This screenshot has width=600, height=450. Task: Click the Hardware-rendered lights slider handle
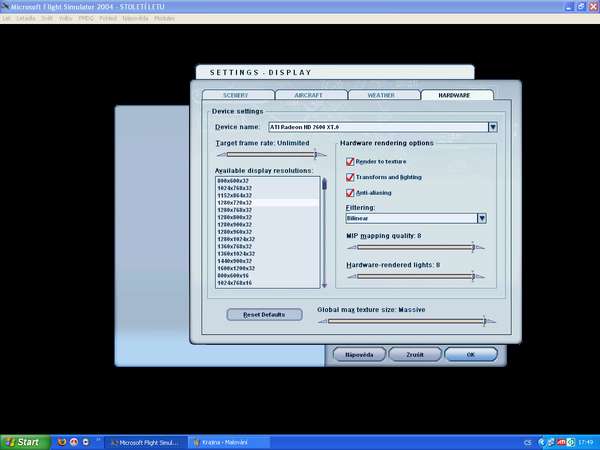473,276
